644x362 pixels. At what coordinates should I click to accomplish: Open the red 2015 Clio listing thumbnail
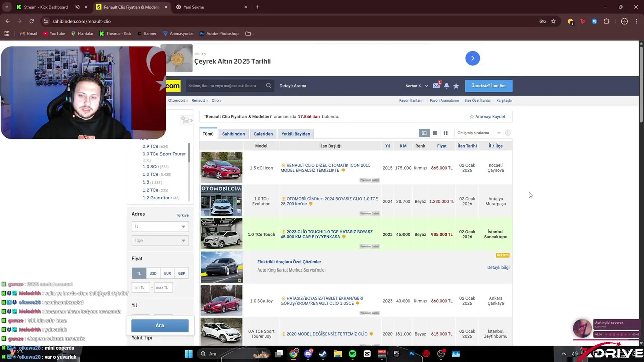pos(221,167)
